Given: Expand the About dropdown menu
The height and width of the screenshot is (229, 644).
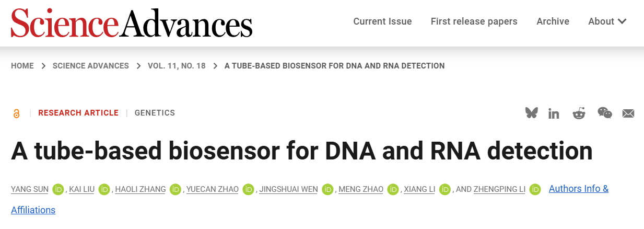Looking at the screenshot, I should pos(607,21).
